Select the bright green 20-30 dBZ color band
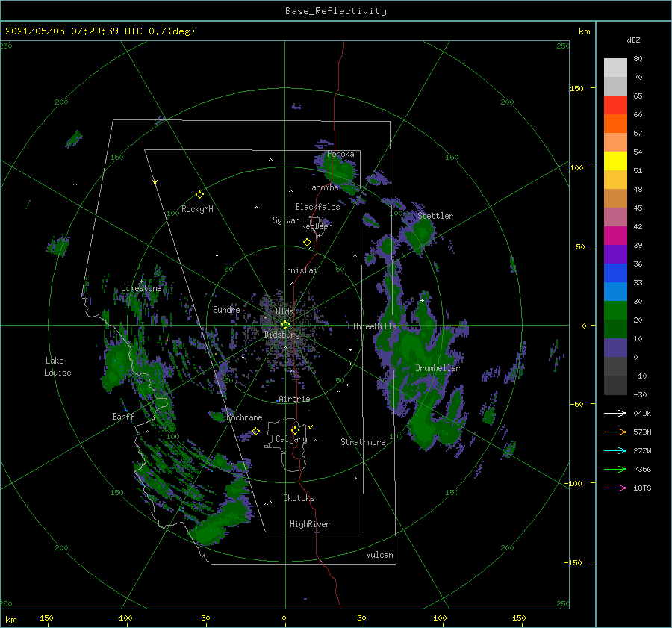 (615, 311)
